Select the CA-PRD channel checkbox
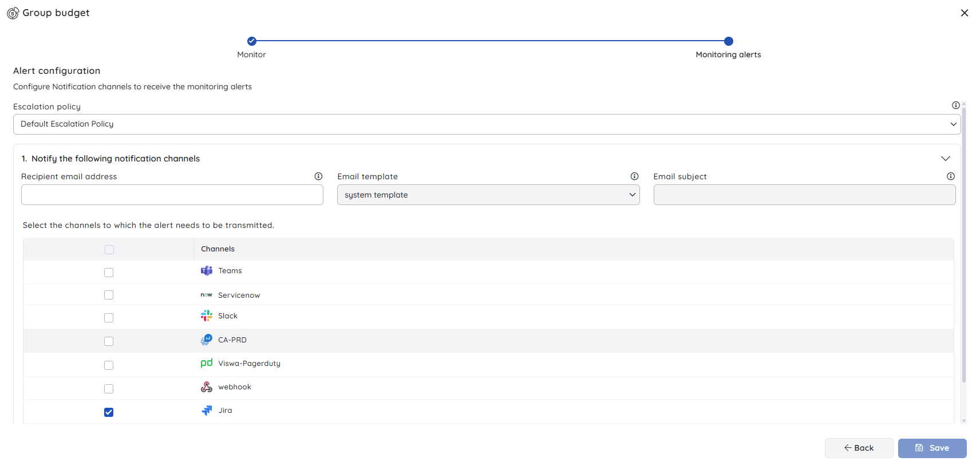The image size is (980, 465). (109, 341)
